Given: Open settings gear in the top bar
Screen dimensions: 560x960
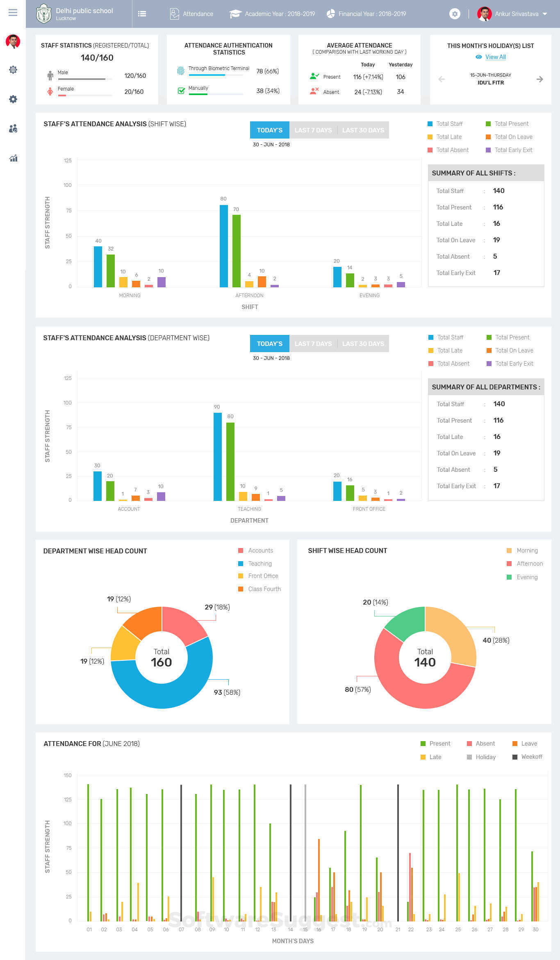Looking at the screenshot, I should coord(455,14).
